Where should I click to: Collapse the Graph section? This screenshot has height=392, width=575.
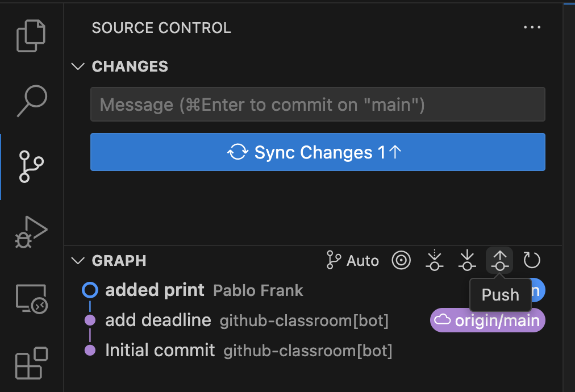coord(78,261)
